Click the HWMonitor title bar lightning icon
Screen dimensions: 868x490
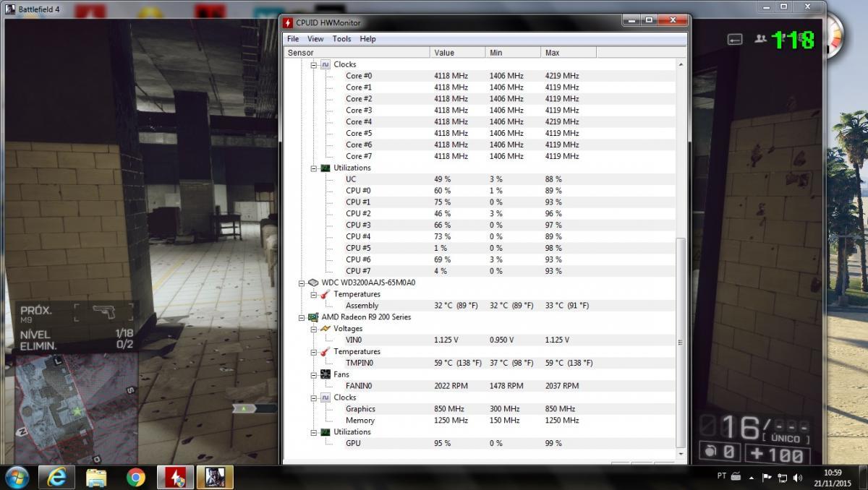pos(288,22)
